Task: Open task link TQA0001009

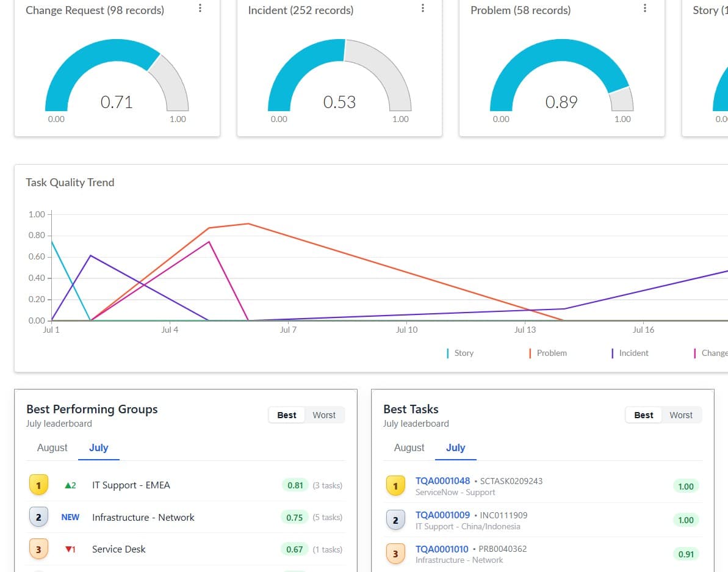Action: (442, 515)
